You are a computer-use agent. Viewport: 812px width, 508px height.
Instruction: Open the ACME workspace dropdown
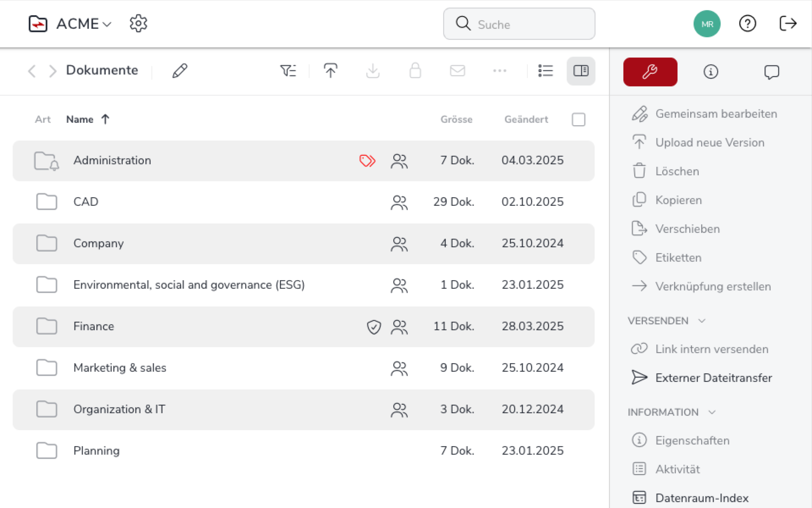[x=84, y=24]
